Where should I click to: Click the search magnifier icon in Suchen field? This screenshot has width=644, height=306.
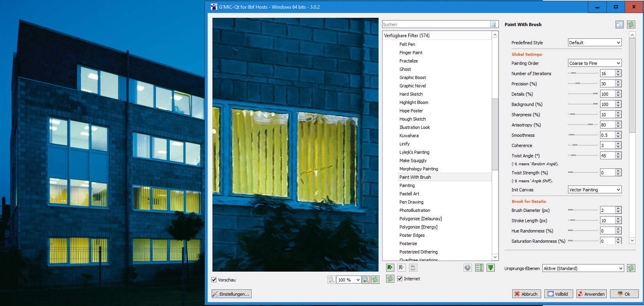click(x=493, y=25)
